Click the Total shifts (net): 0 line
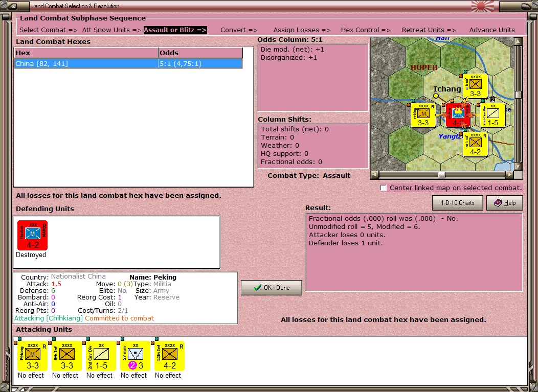This screenshot has width=538, height=392. tap(295, 129)
